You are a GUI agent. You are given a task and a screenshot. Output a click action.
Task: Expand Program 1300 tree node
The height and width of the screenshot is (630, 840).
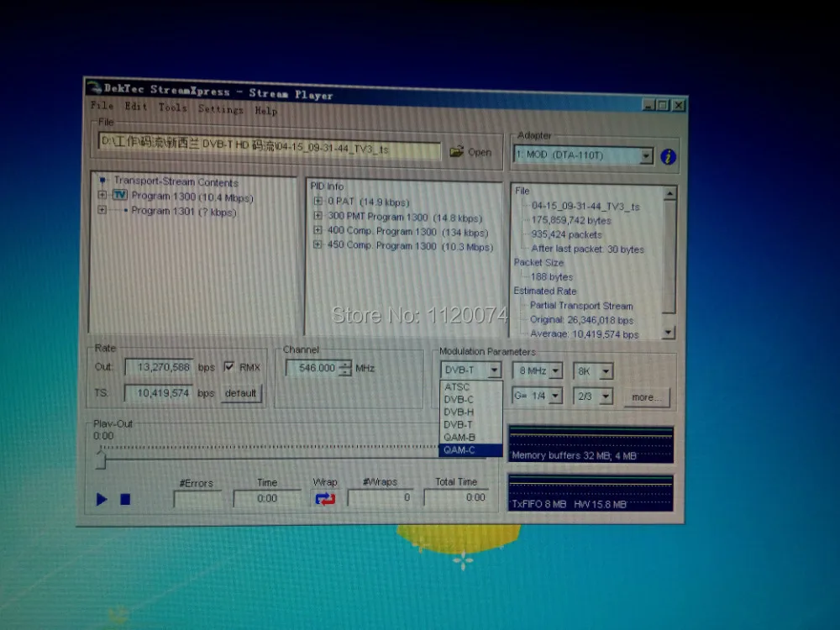[x=102, y=195]
